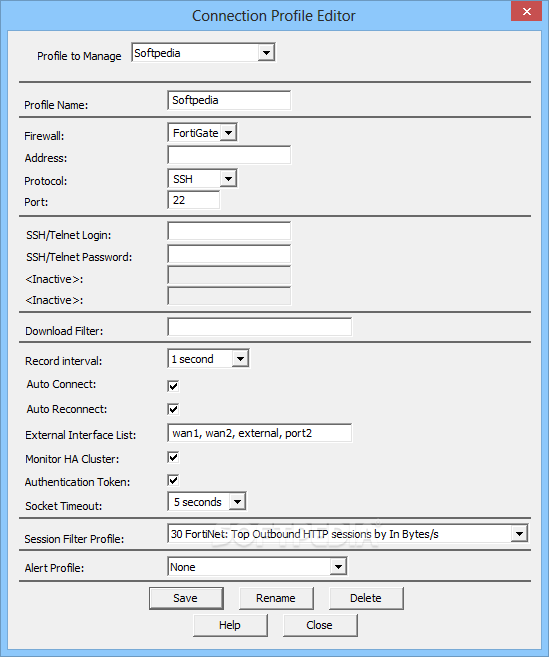Focus the SSH/Telnet Password field
Viewport: 549px width, 657px height.
pos(229,254)
